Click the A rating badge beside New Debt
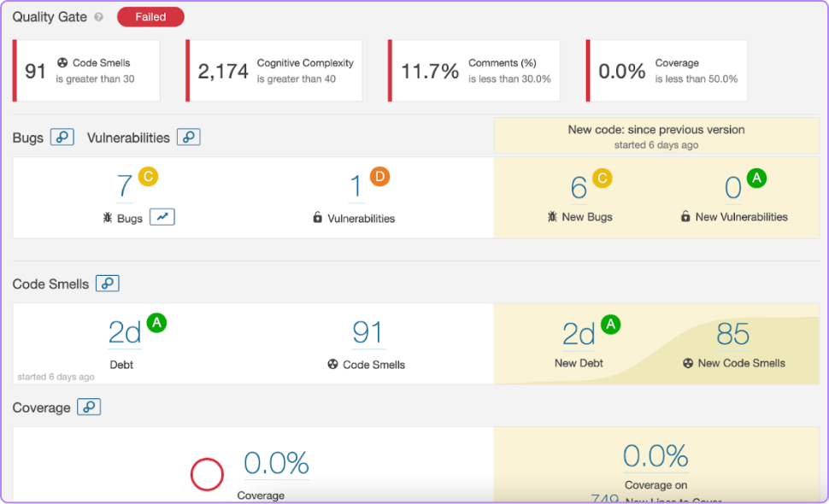829x504 pixels. tap(611, 324)
